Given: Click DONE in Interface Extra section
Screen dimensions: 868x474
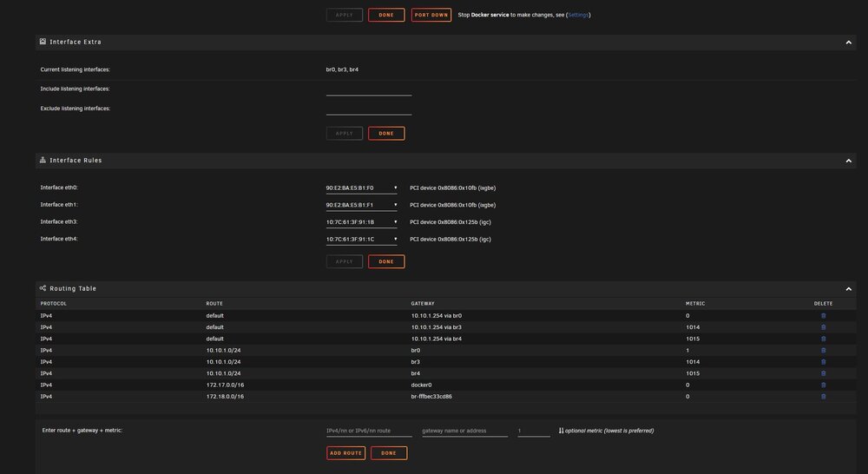Looking at the screenshot, I should (x=386, y=134).
